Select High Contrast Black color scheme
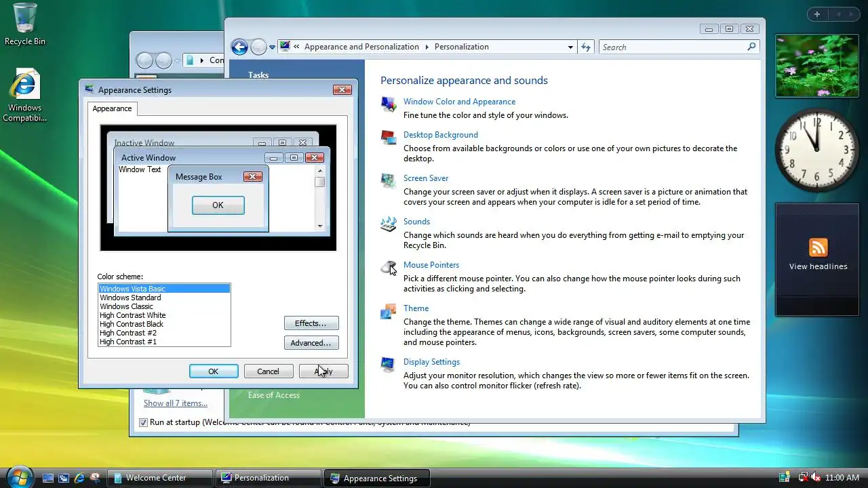Screen dimensions: 868x488 [x=164, y=324]
